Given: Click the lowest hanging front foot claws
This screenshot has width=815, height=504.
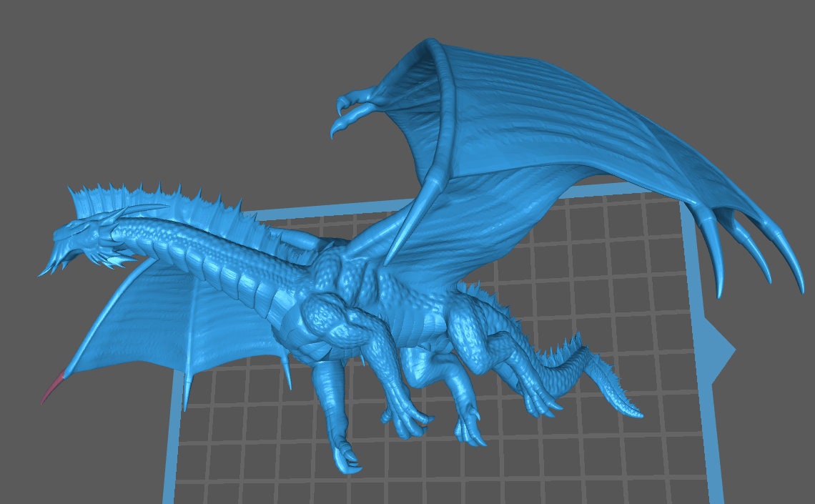Looking at the screenshot, I should [x=346, y=461].
